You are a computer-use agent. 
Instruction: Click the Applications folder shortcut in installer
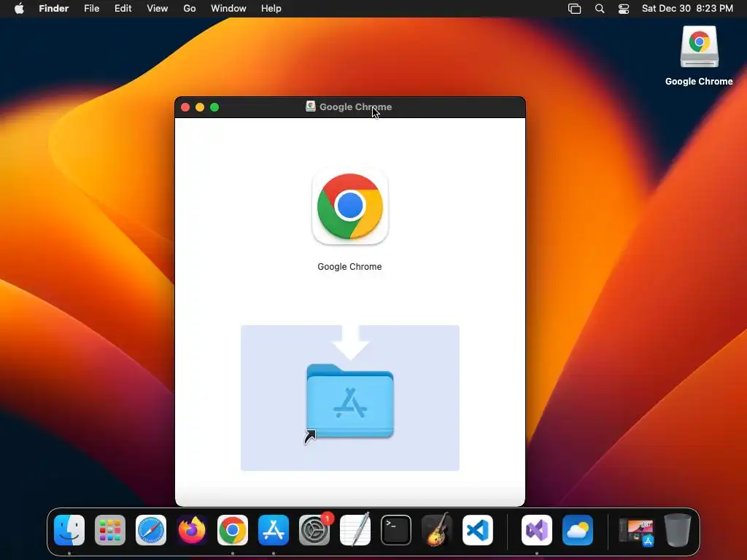pos(350,402)
